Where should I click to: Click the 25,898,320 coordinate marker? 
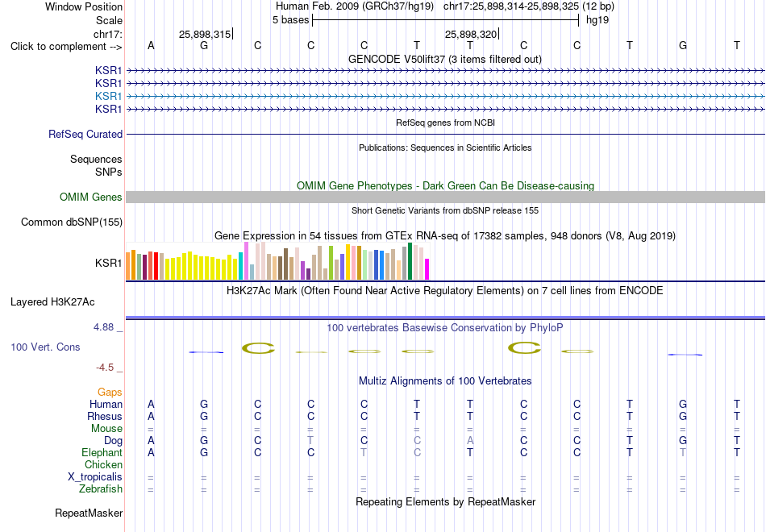click(x=471, y=34)
